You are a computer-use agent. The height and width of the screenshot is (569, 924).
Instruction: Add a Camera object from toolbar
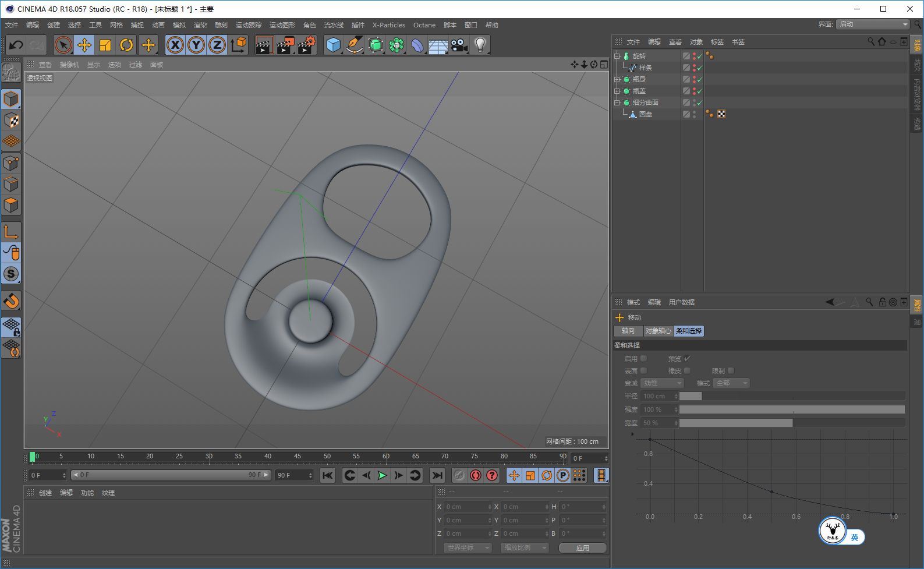(459, 45)
